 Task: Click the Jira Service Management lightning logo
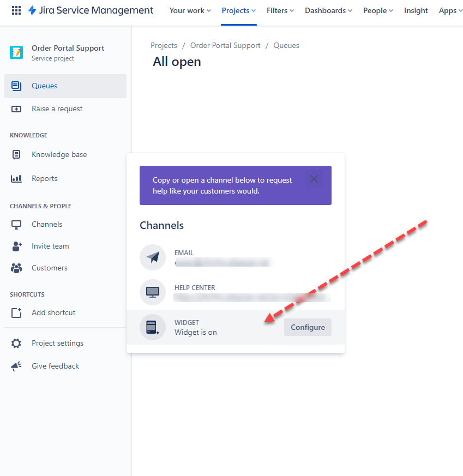point(32,10)
